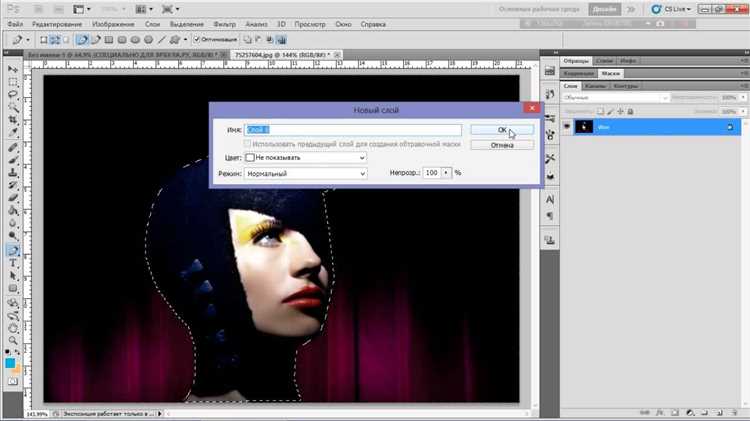The image size is (750, 421).
Task: Select the Zoom magnifier tool
Action: point(13,340)
